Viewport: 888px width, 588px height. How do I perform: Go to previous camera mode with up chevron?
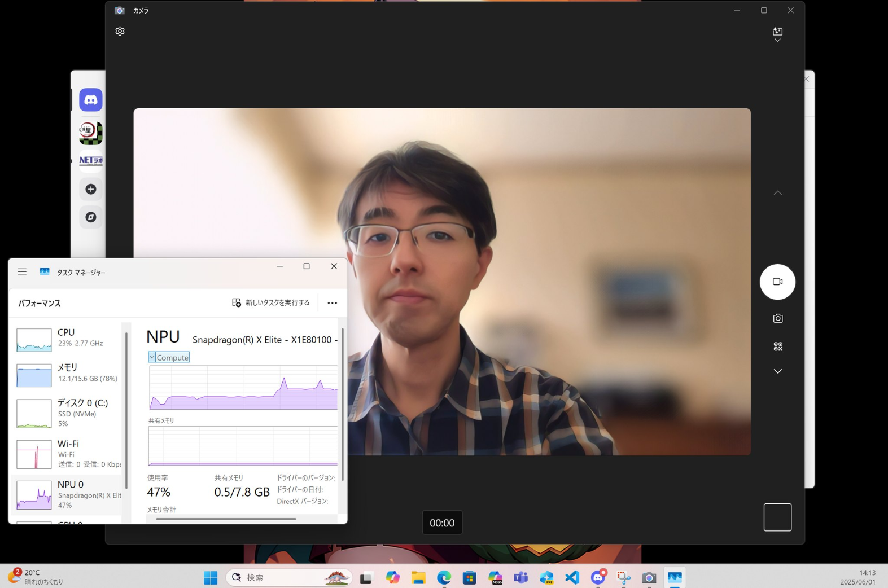777,193
